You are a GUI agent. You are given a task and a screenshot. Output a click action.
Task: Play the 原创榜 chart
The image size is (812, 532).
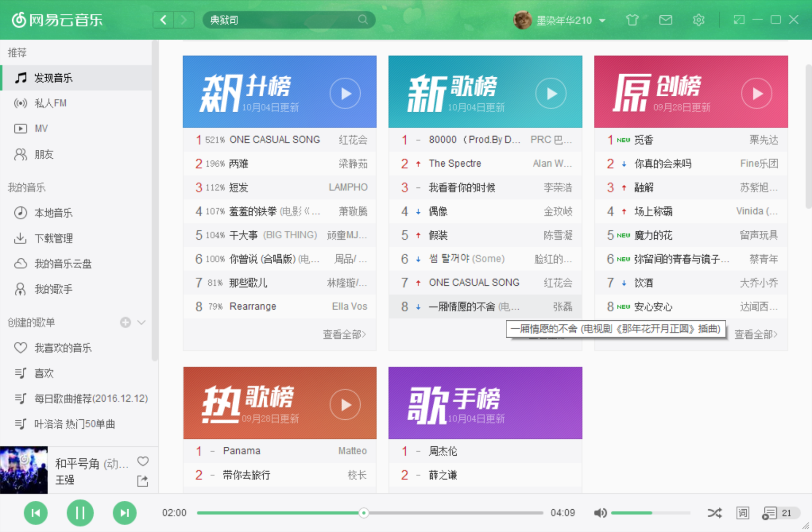(x=756, y=94)
